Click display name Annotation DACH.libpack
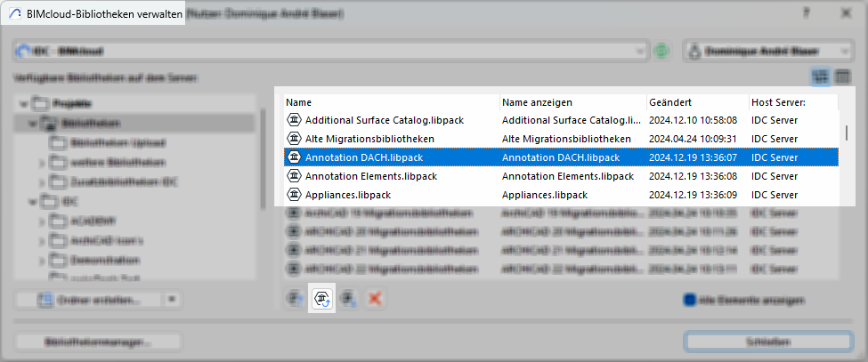 click(x=561, y=157)
